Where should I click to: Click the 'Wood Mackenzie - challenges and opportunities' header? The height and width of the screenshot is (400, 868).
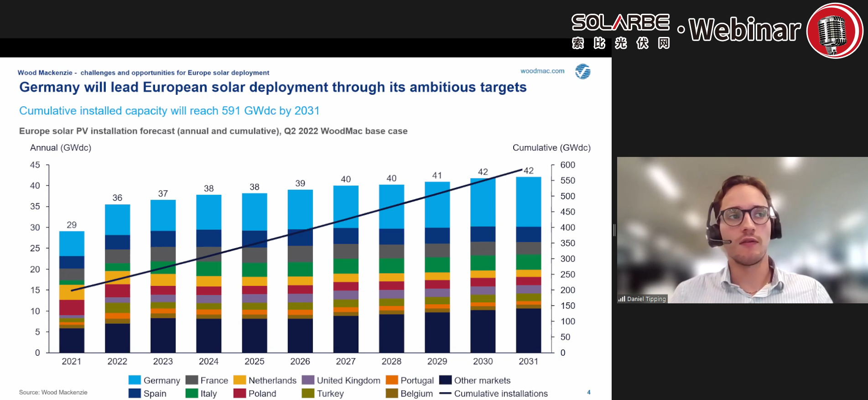tap(143, 73)
